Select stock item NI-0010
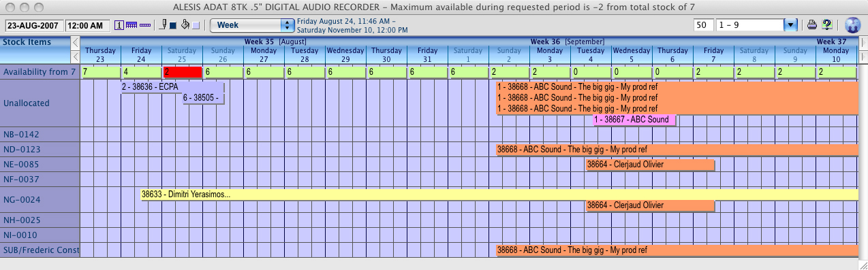Screen dimensions: 868x270 tap(40, 235)
